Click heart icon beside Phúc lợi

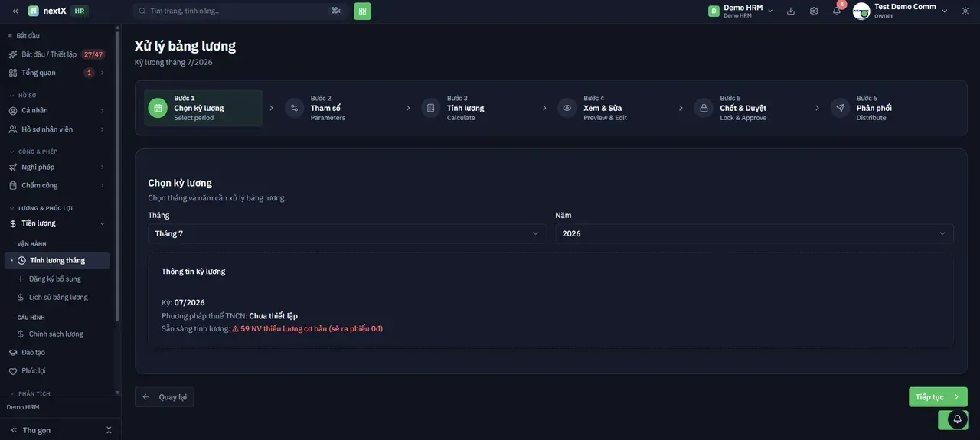coord(13,371)
